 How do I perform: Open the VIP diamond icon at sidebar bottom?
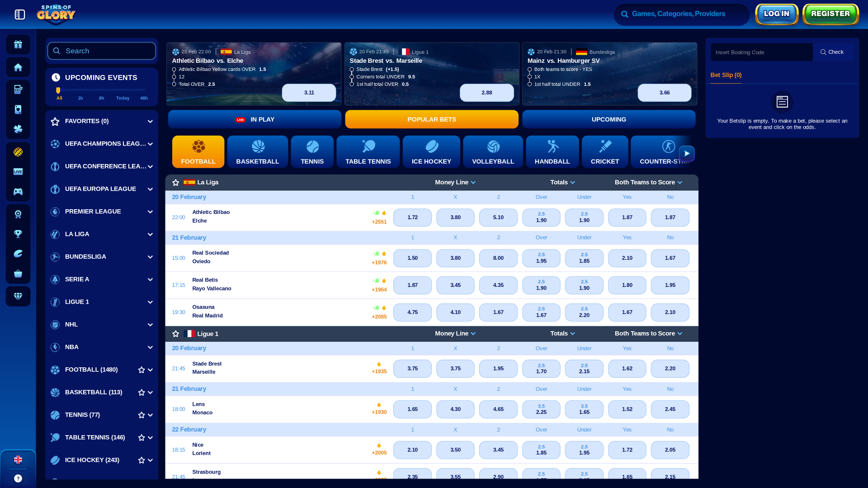(18, 296)
